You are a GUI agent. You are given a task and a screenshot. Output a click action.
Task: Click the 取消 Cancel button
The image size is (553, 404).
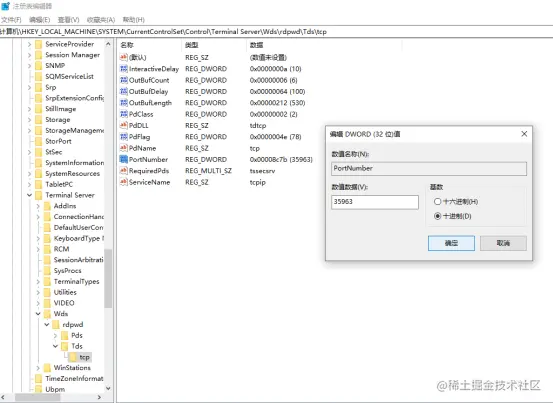click(503, 243)
